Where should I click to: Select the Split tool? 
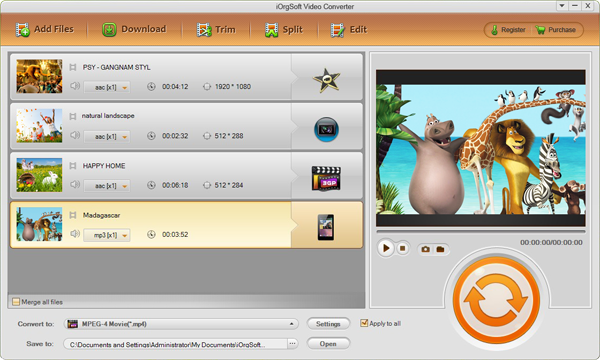[x=284, y=29]
